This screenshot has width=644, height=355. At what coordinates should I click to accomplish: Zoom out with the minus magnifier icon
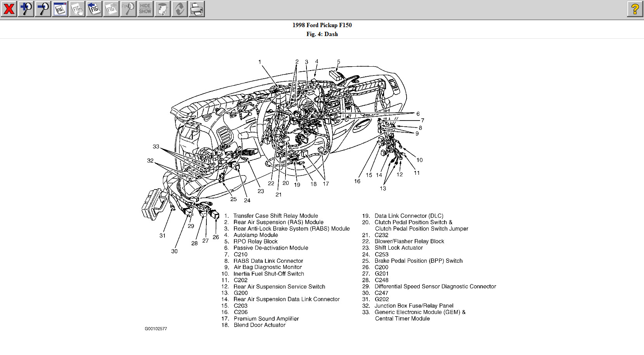(x=43, y=9)
